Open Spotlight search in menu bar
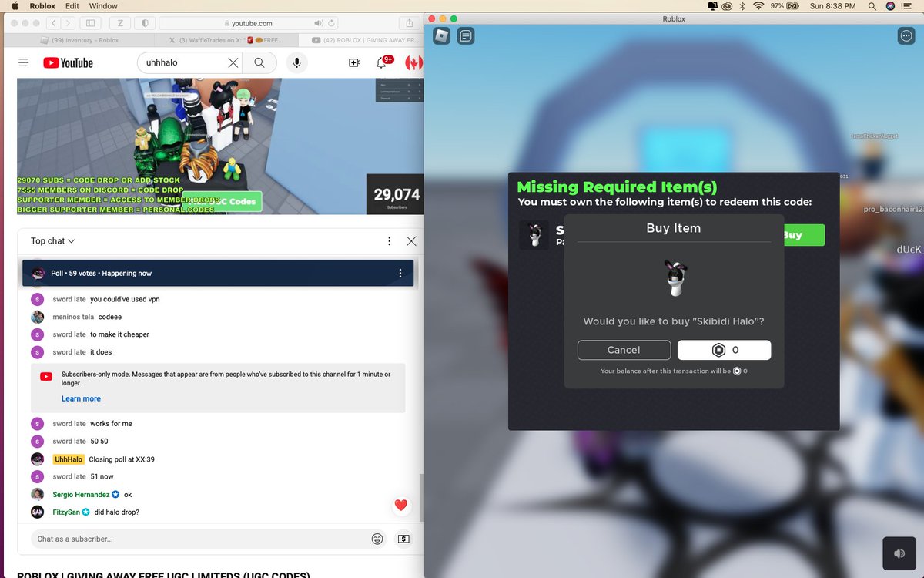924x578 pixels. coord(871,6)
